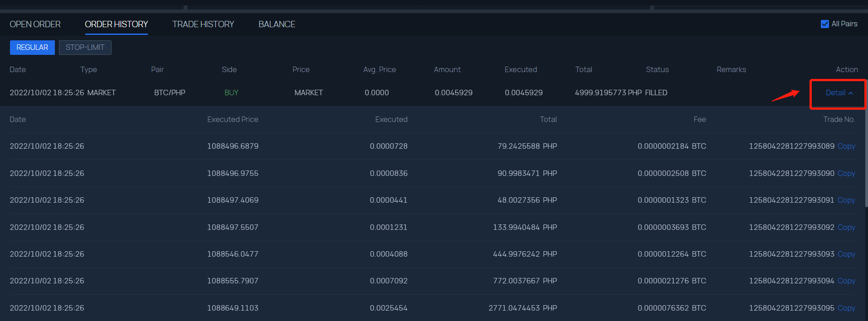Copy trade number ending in 993092
This screenshot has height=321, width=868.
tap(846, 227)
